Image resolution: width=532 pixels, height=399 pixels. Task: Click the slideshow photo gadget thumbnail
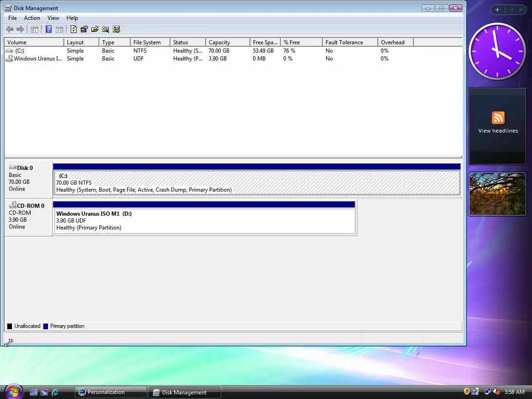click(497, 194)
